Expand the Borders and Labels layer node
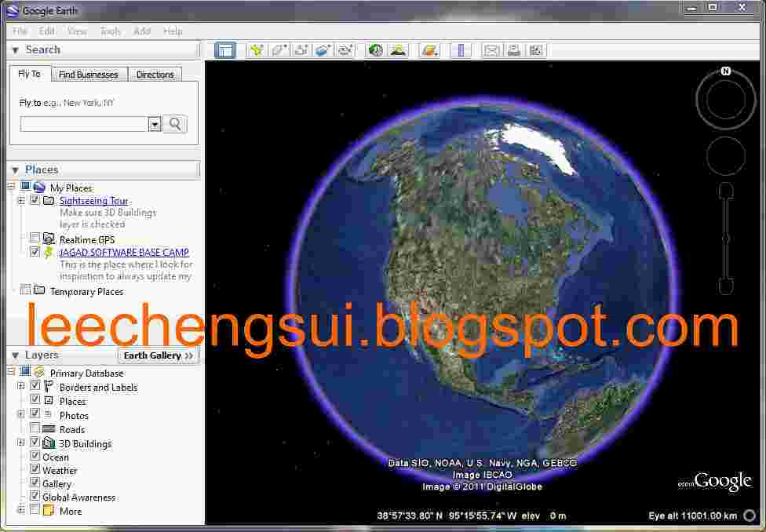The width and height of the screenshot is (766, 532). [x=21, y=386]
